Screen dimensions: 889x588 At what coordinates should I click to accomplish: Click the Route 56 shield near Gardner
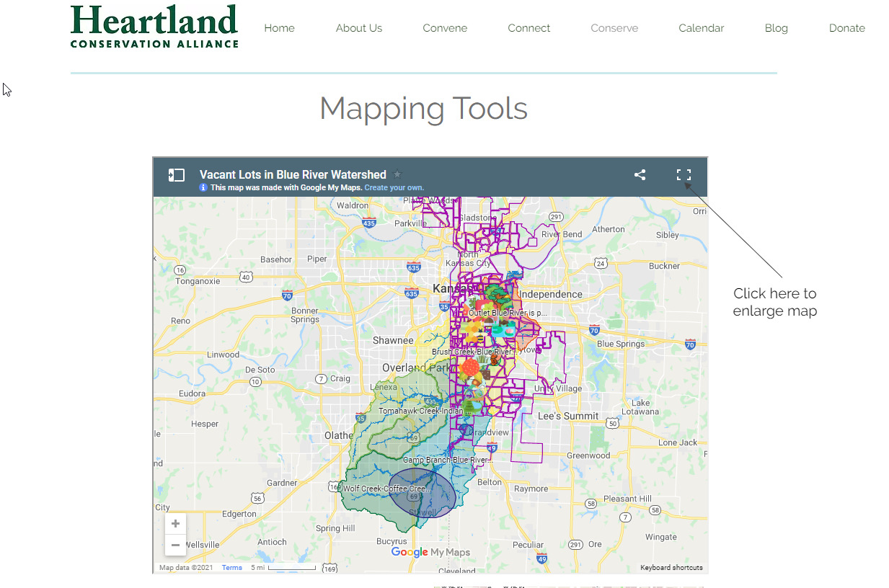257,498
